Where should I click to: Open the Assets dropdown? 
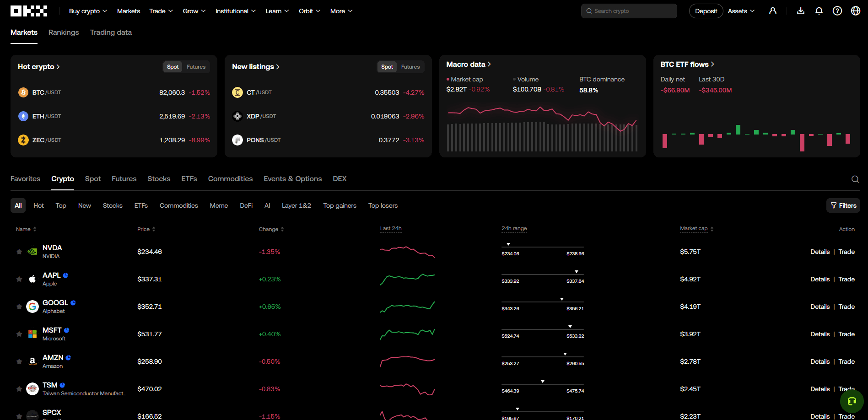coord(741,11)
